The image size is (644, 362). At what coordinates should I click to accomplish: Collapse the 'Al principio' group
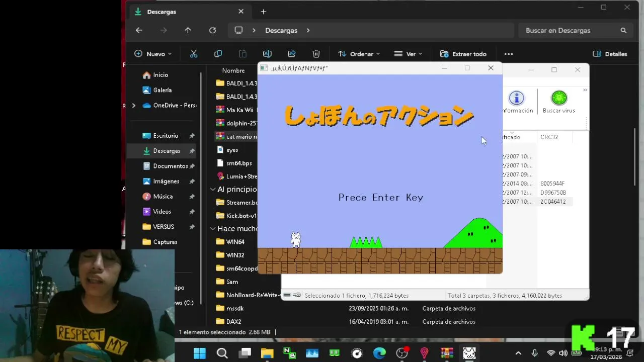tap(213, 190)
